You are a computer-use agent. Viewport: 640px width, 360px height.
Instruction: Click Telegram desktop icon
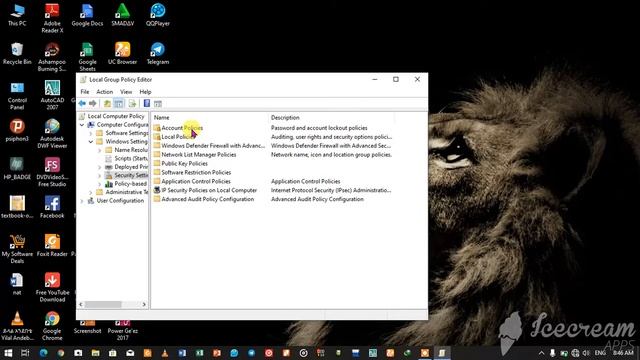[158, 53]
